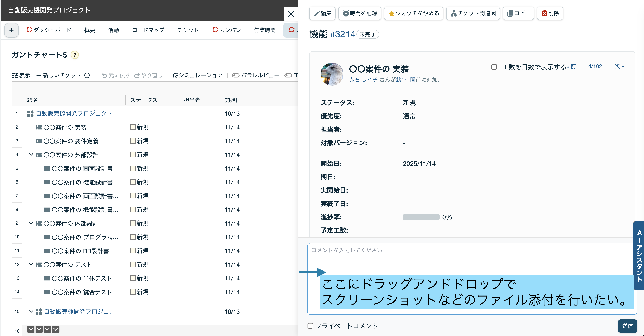Click the pencil 編集 (edit) button

point(323,13)
